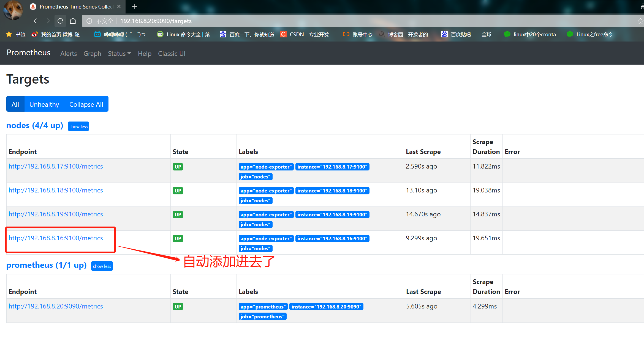
Task: Click instance="192.168.8.18:9100" label badge
Action: pyautogui.click(x=332, y=191)
